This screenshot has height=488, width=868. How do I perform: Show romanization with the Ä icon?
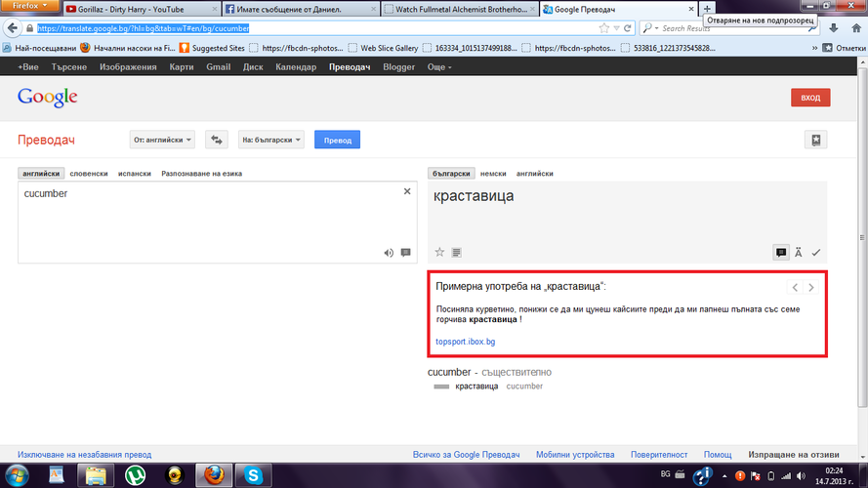tap(799, 253)
